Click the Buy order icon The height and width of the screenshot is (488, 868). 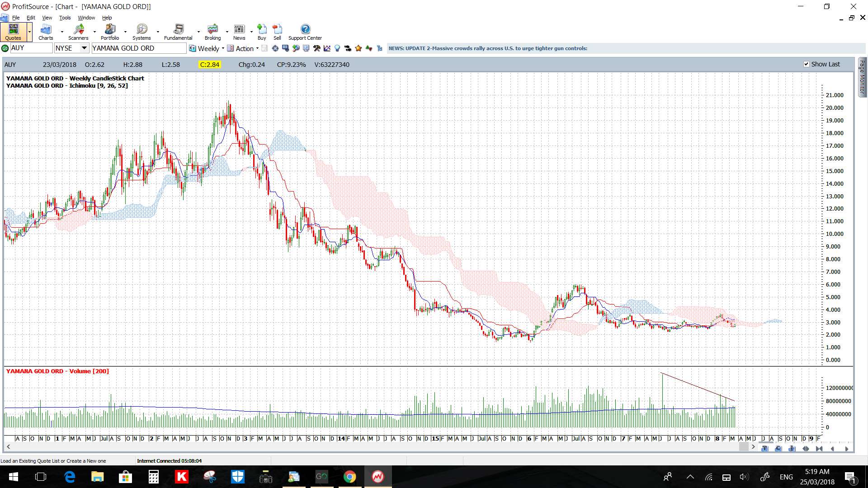point(262,32)
